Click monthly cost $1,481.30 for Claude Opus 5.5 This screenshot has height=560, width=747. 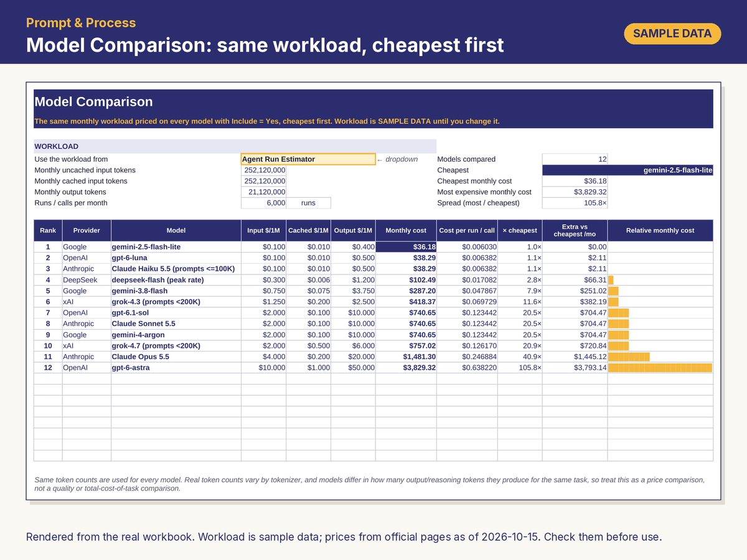point(406,357)
